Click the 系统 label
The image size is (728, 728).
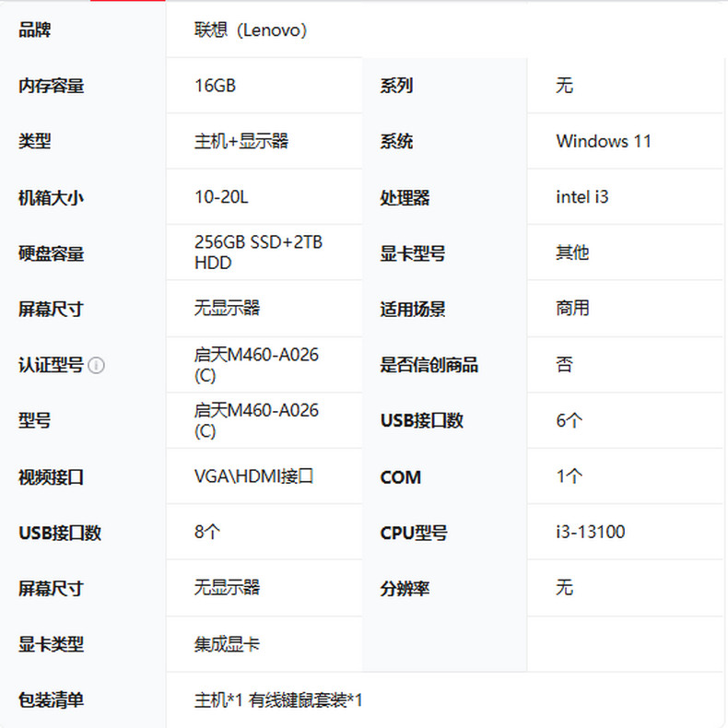click(396, 141)
